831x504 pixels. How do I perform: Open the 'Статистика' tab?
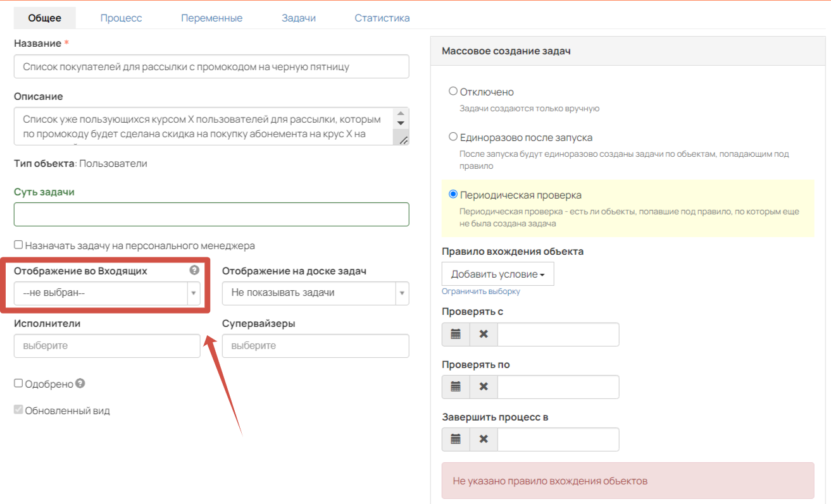(382, 18)
